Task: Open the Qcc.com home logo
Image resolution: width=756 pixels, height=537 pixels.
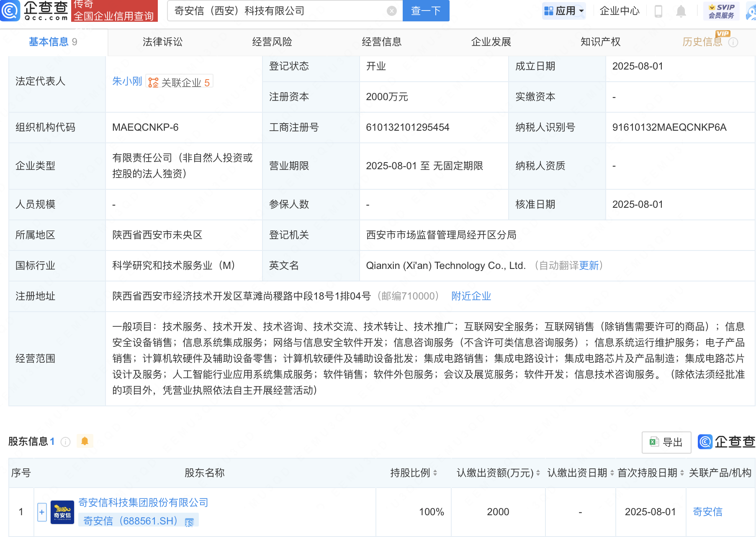Action: pos(35,10)
